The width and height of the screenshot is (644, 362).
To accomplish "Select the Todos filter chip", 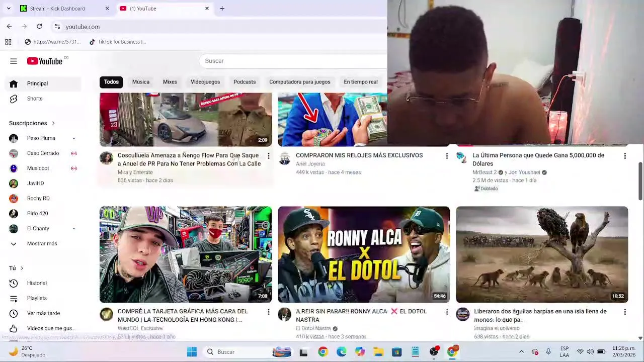I will coord(111,82).
